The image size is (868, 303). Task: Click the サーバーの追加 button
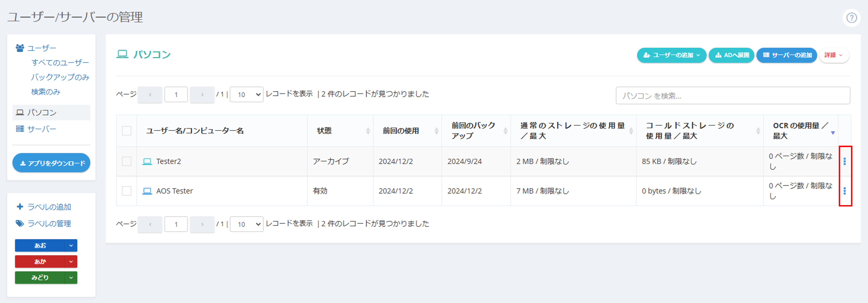787,55
